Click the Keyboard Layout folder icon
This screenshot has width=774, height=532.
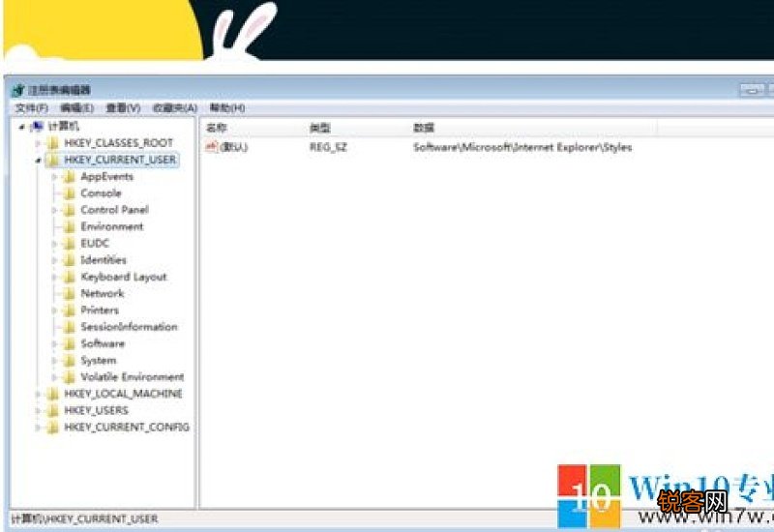click(x=70, y=277)
